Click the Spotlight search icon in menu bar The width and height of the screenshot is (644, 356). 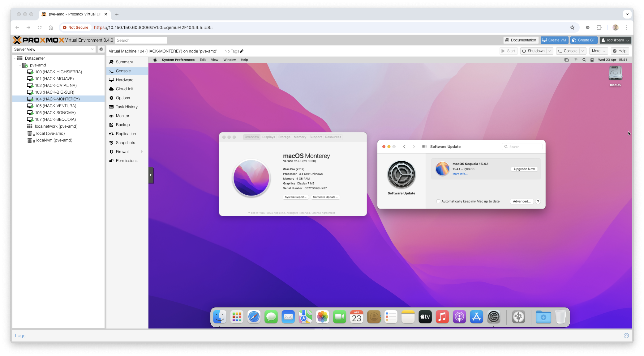coord(584,60)
